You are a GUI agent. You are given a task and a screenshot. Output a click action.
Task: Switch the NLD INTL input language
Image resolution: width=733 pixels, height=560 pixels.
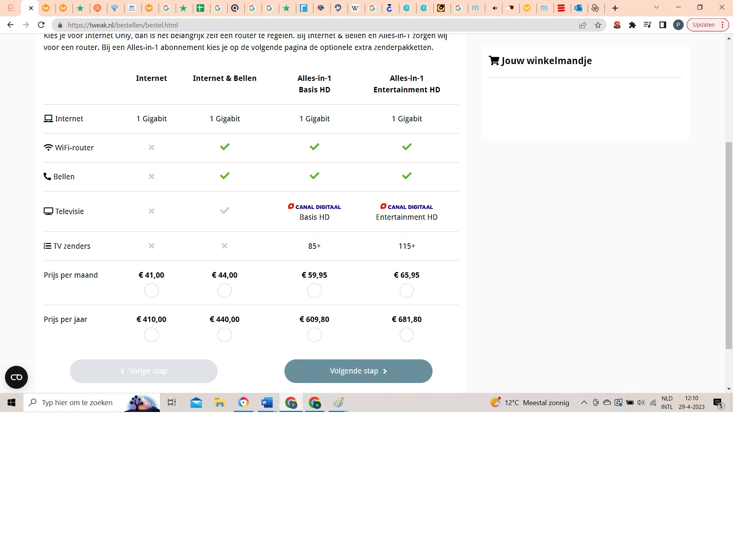point(667,402)
